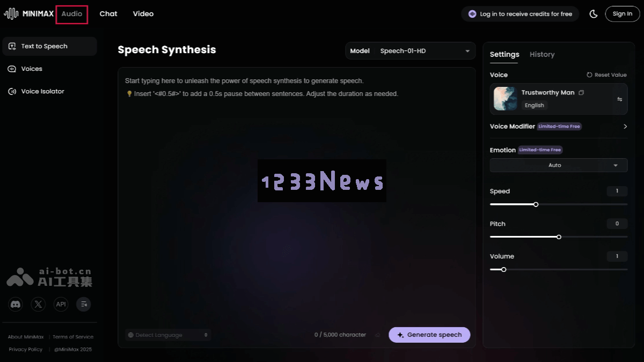Click the English language tag
The height and width of the screenshot is (362, 644).
(x=535, y=105)
